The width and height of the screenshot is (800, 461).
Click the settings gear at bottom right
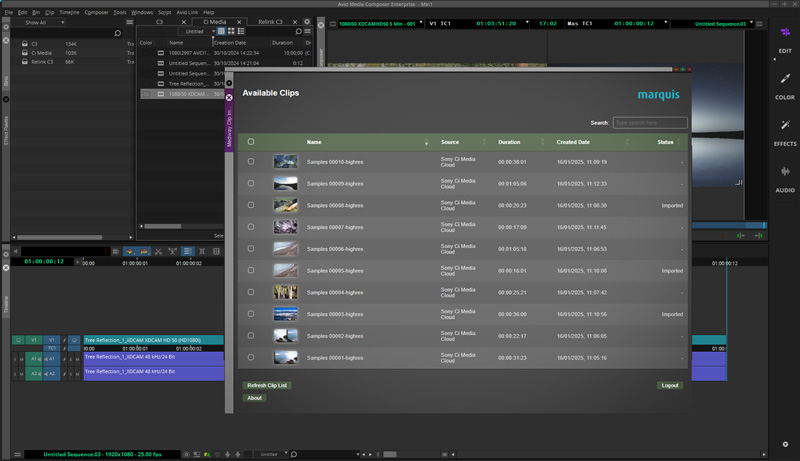pyautogui.click(x=785, y=444)
